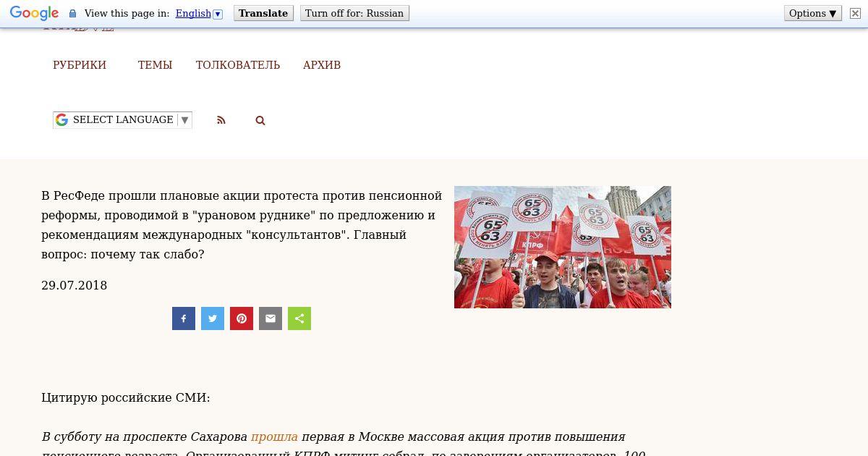Open the ТЕМЫ menu item
Viewport: 868px width, 456px height.
pyautogui.click(x=155, y=65)
